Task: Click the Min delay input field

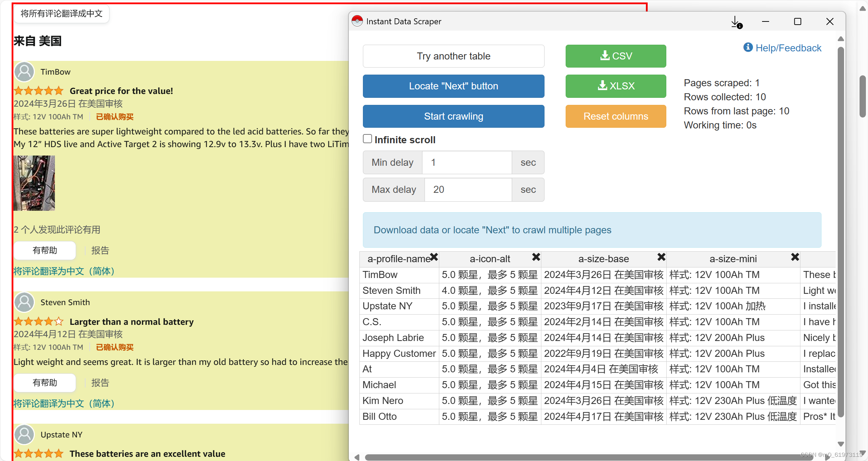Action: coord(466,162)
